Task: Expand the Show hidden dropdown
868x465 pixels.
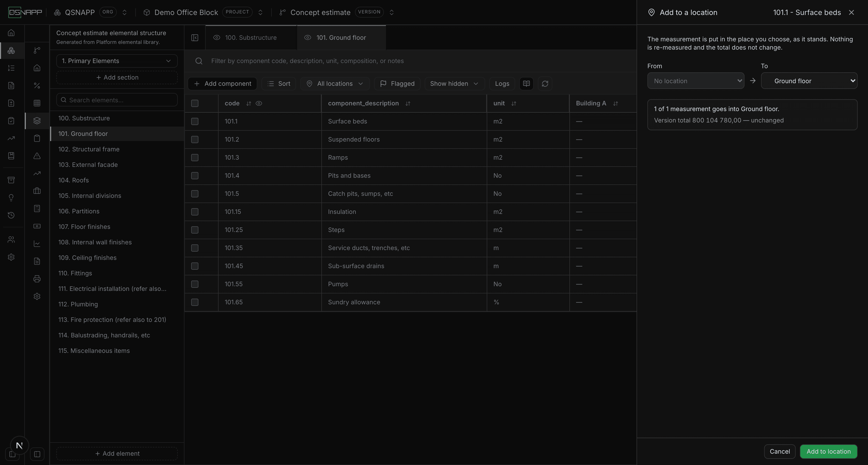Action: coord(454,83)
